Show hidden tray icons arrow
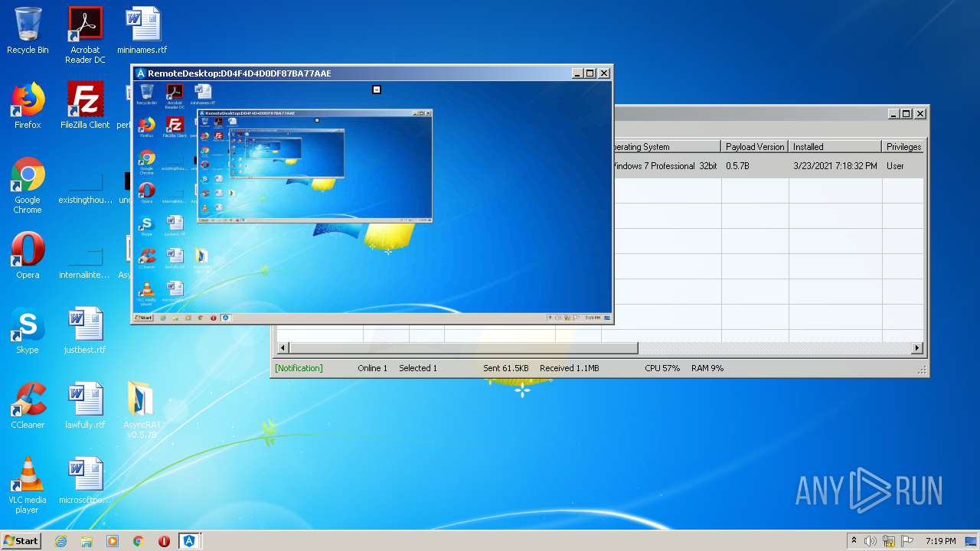Viewport: 980px width, 551px height. click(x=854, y=541)
